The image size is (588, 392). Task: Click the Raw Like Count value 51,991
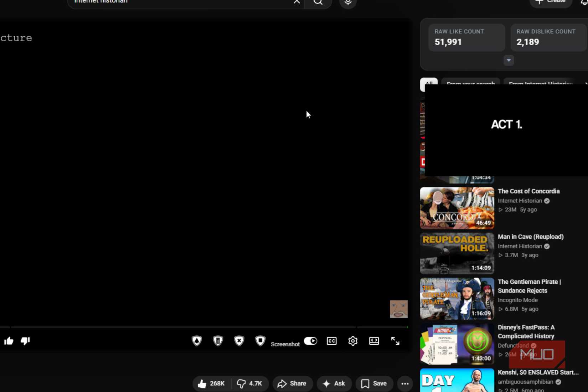pyautogui.click(x=448, y=42)
